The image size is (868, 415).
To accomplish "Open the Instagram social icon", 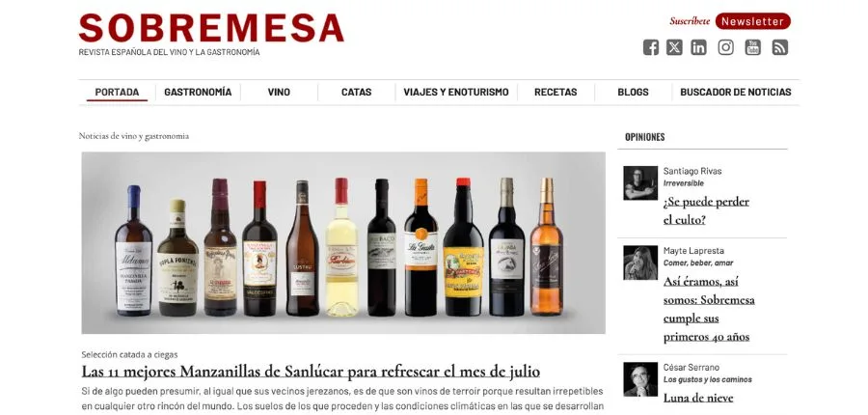I will pyautogui.click(x=725, y=47).
